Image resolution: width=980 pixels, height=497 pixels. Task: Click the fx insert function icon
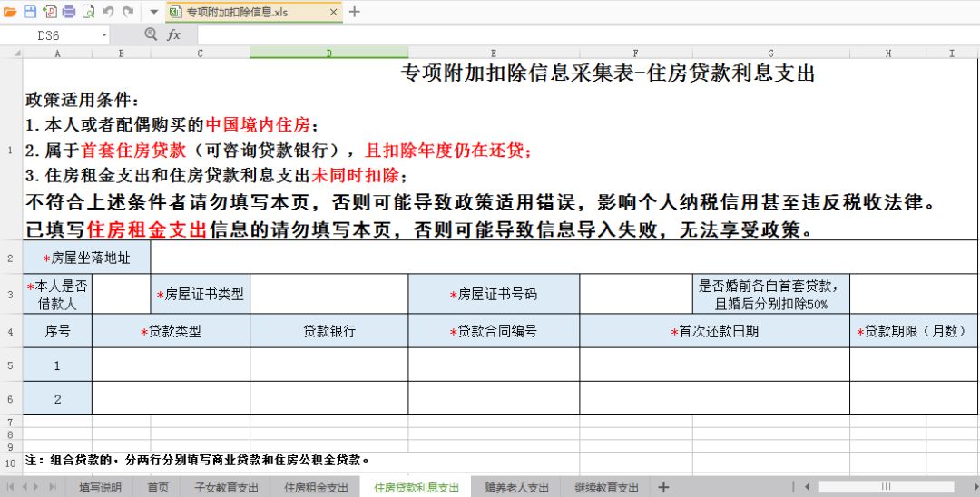pyautogui.click(x=173, y=34)
